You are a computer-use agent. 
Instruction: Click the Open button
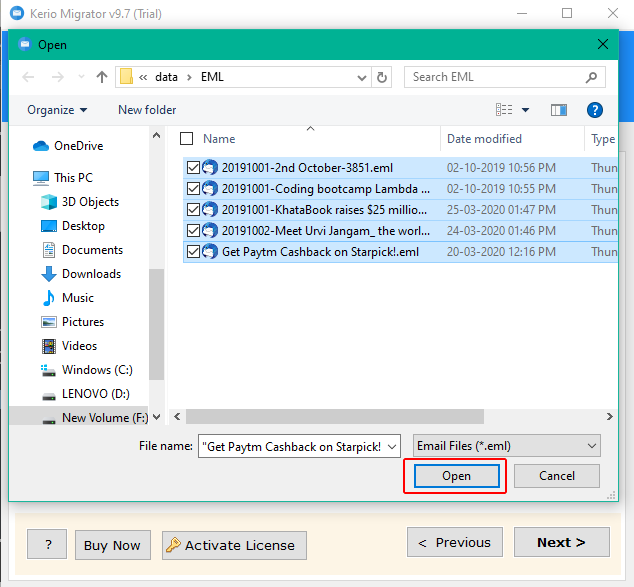456,476
